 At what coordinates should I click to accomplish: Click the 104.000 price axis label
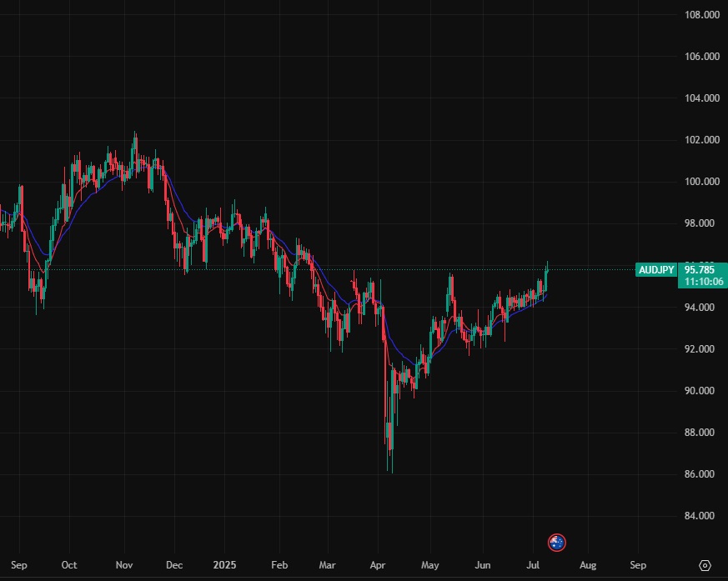click(702, 98)
